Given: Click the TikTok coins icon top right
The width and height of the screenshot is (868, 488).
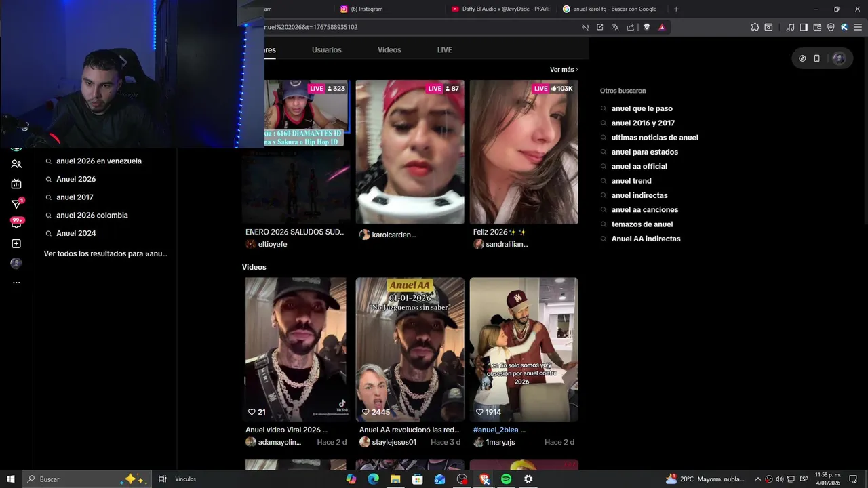Looking at the screenshot, I should click(x=802, y=58).
